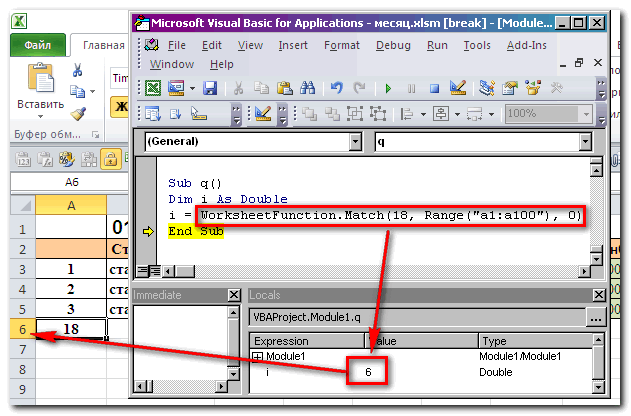Expand Вставить paste options arrow
The height and width of the screenshot is (416, 631).
point(40,117)
